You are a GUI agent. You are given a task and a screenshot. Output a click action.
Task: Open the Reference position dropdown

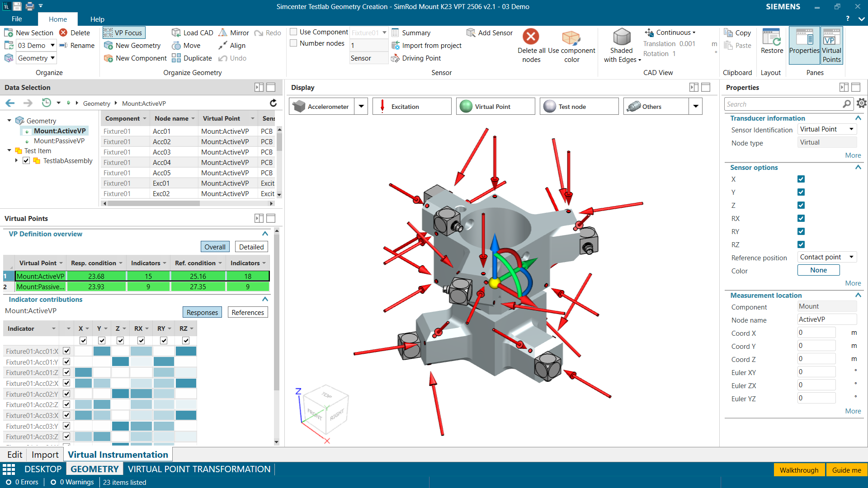(851, 257)
